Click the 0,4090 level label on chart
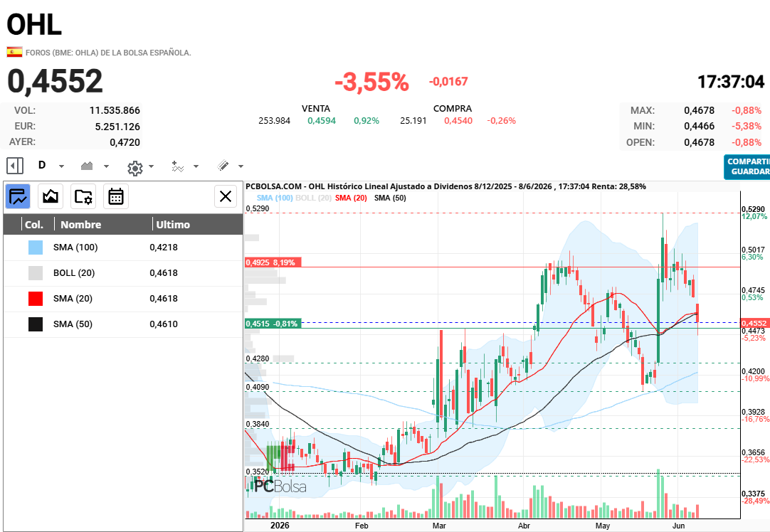The height and width of the screenshot is (532, 770). point(258,387)
